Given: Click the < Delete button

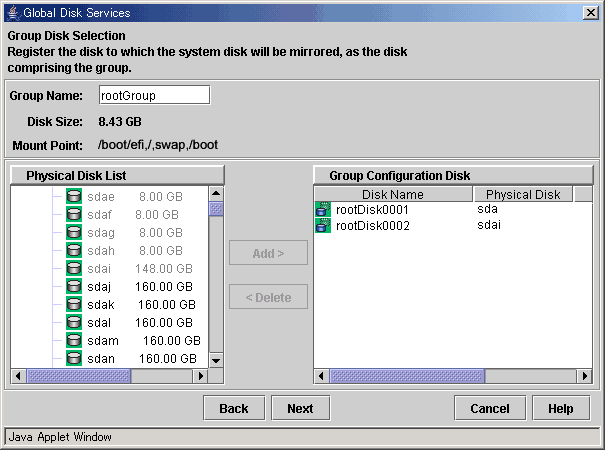Looking at the screenshot, I should click(269, 297).
